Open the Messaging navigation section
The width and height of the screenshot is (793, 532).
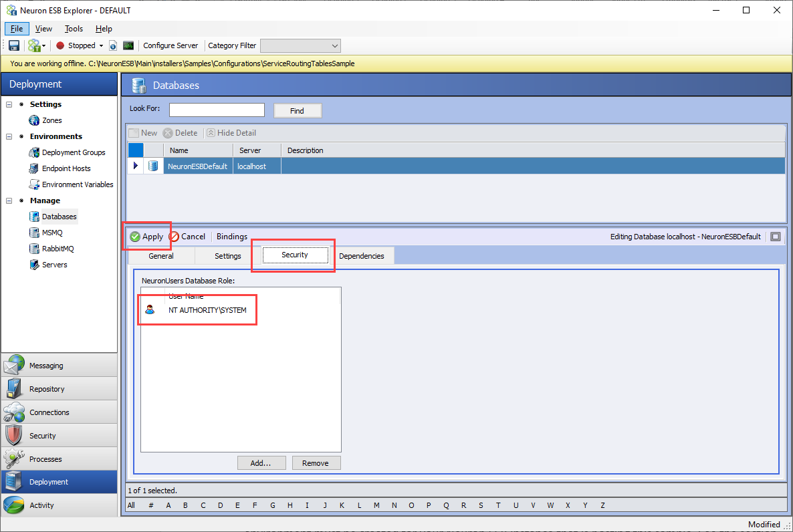59,365
